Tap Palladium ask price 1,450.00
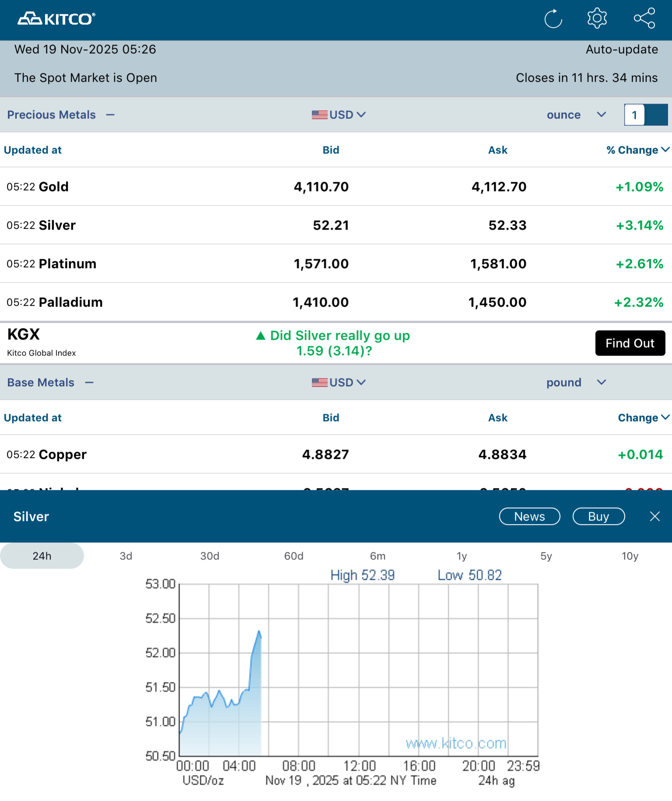The image size is (672, 801). [x=497, y=302]
